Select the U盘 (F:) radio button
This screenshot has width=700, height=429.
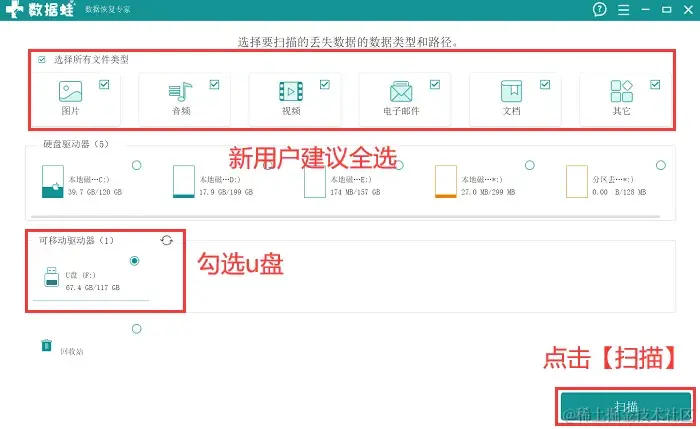pyautogui.click(x=134, y=261)
